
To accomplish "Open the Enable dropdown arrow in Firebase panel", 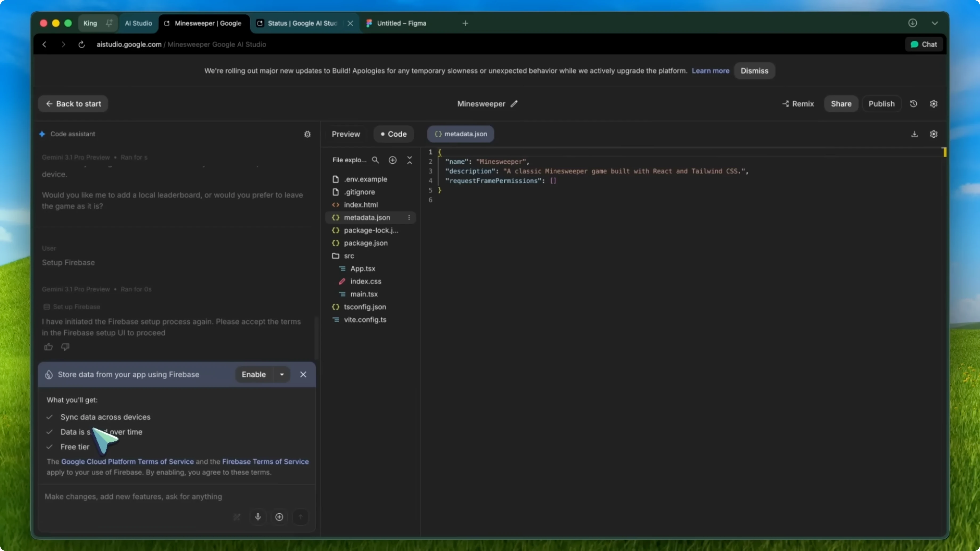I will pyautogui.click(x=281, y=374).
